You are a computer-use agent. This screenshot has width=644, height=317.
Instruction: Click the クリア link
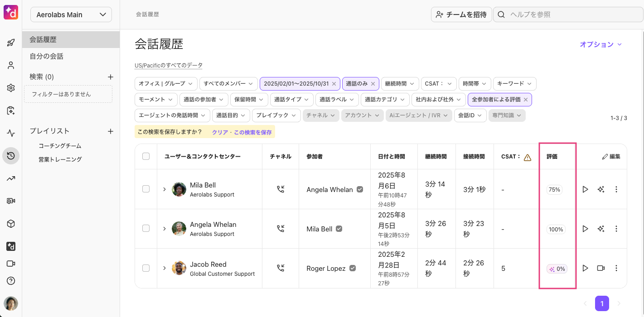[x=220, y=132]
